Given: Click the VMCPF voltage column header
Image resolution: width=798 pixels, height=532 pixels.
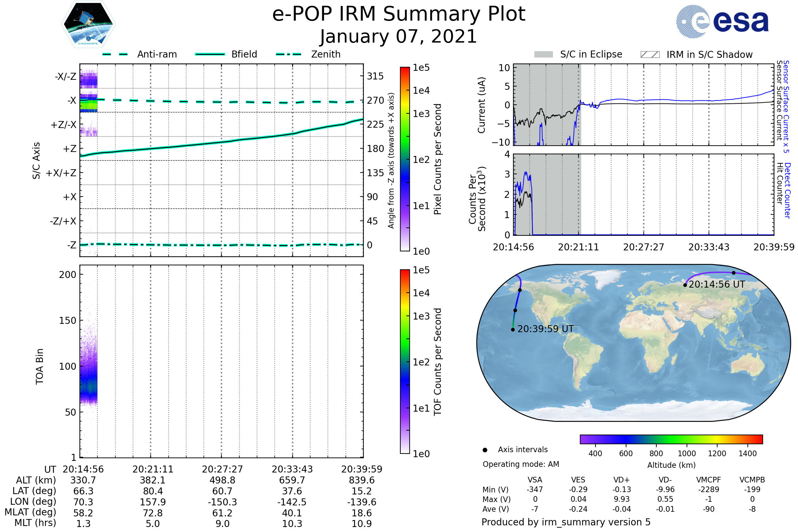Looking at the screenshot, I should pos(709,480).
